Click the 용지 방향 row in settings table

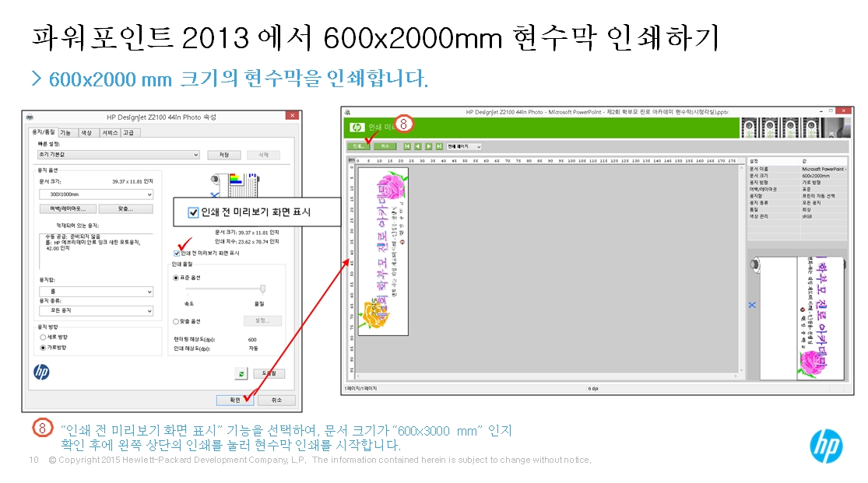(x=797, y=183)
